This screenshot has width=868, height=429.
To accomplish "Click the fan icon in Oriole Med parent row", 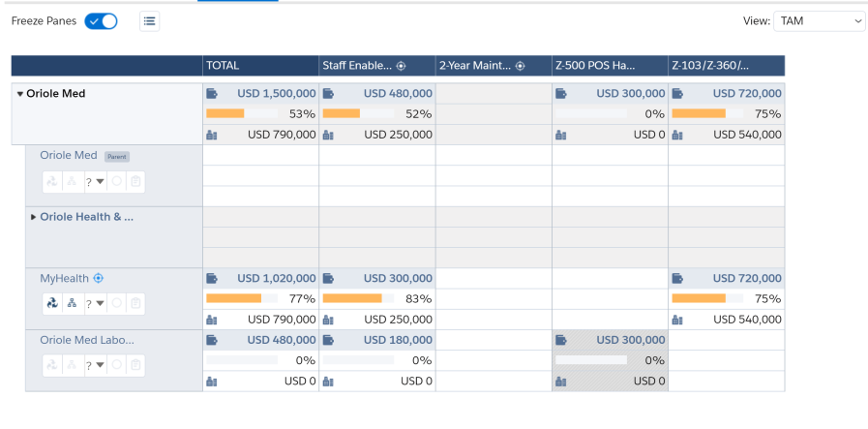I will [52, 181].
